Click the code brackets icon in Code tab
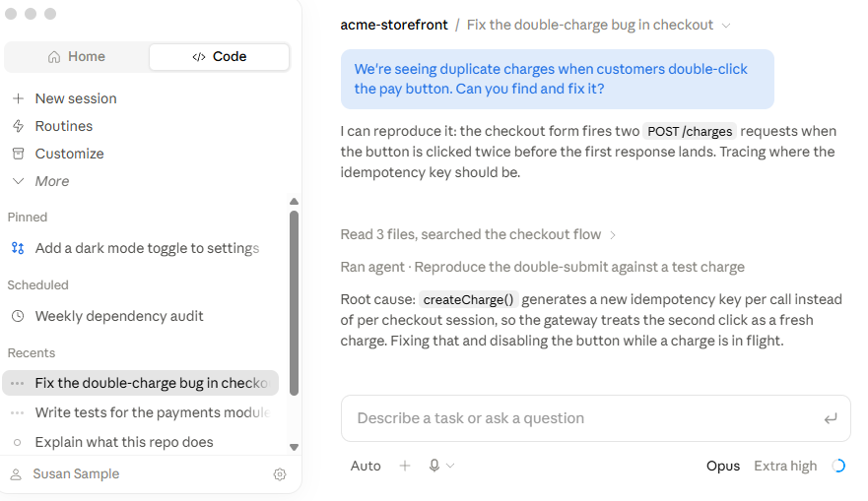The height and width of the screenshot is (501, 868). click(x=199, y=57)
